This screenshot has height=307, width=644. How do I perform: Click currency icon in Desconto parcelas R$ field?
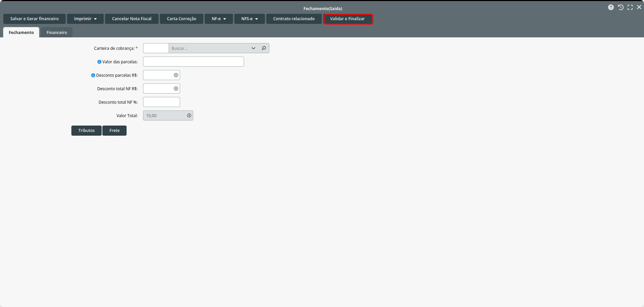176,75
